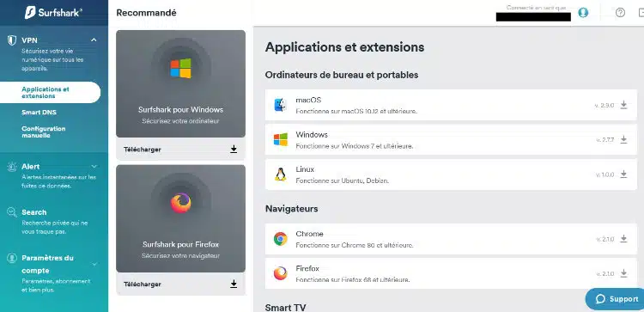Click download arrow under Firefox card
Image resolution: width=644 pixels, height=312 pixels.
click(234, 284)
